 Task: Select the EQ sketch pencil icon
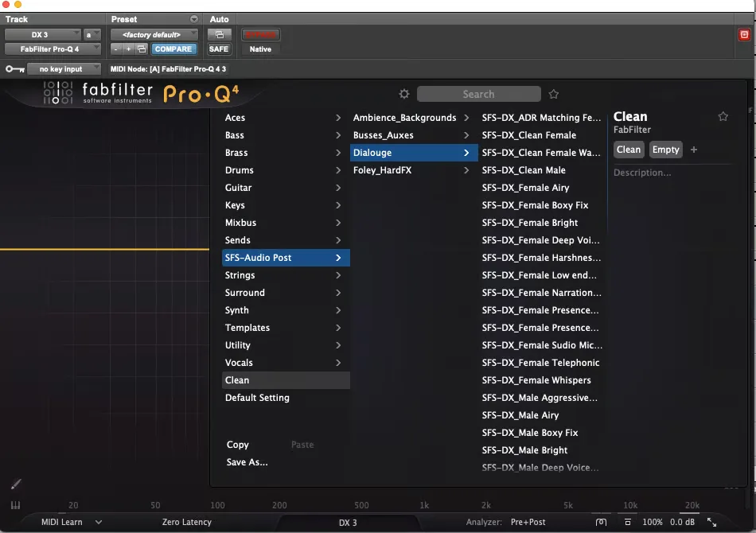pyautogui.click(x=16, y=484)
